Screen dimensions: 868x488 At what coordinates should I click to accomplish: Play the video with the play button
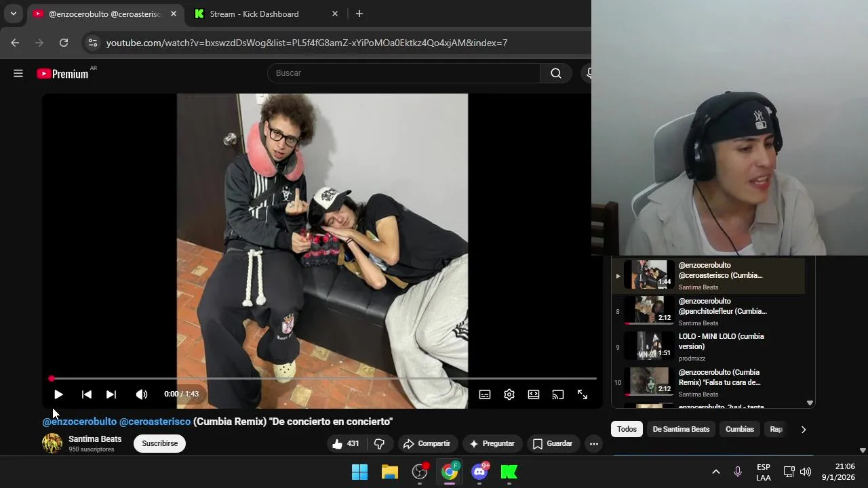click(58, 394)
